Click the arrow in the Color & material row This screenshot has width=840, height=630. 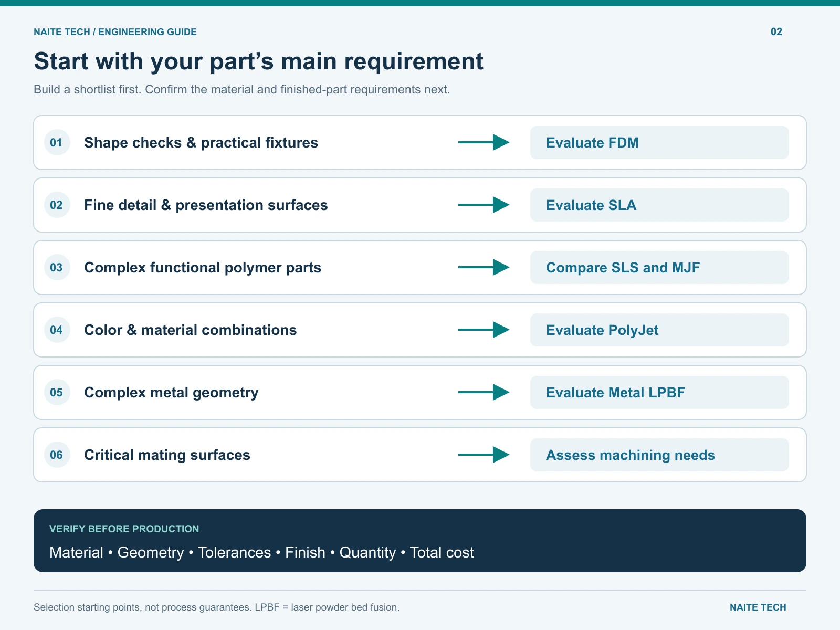484,330
